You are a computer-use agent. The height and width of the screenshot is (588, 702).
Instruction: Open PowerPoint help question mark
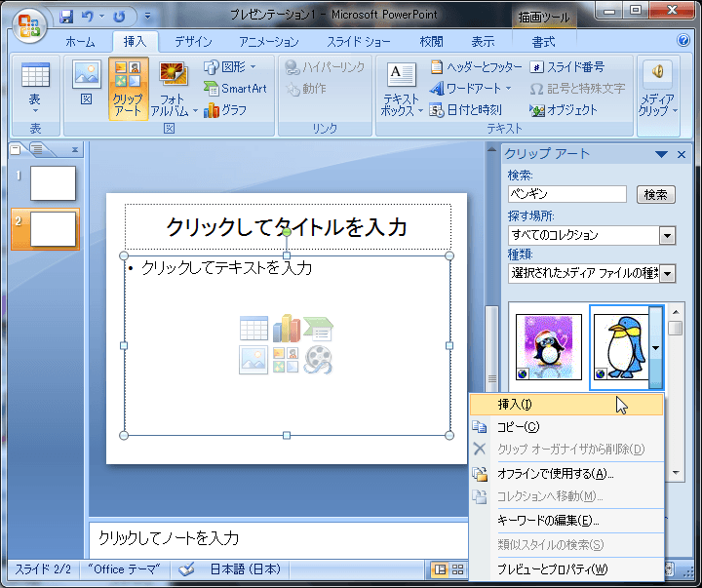(x=683, y=40)
